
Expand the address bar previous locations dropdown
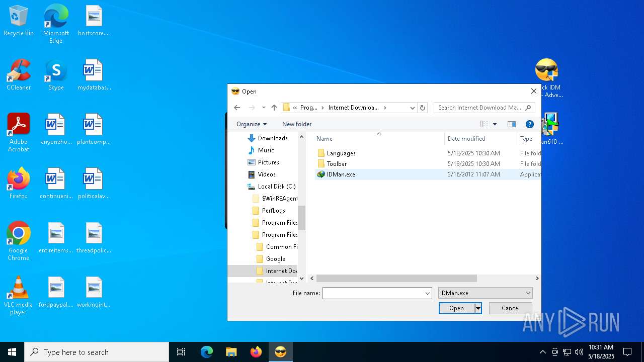coord(413,108)
